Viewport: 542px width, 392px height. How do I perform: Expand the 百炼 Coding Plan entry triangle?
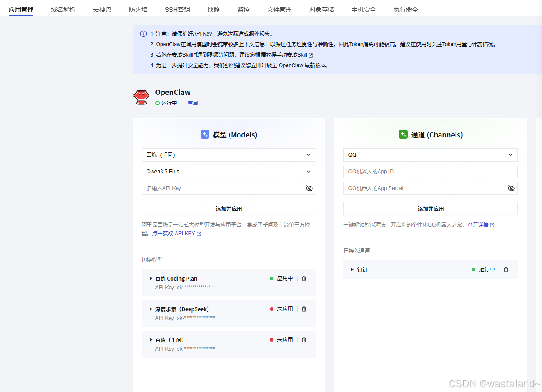tap(151, 278)
